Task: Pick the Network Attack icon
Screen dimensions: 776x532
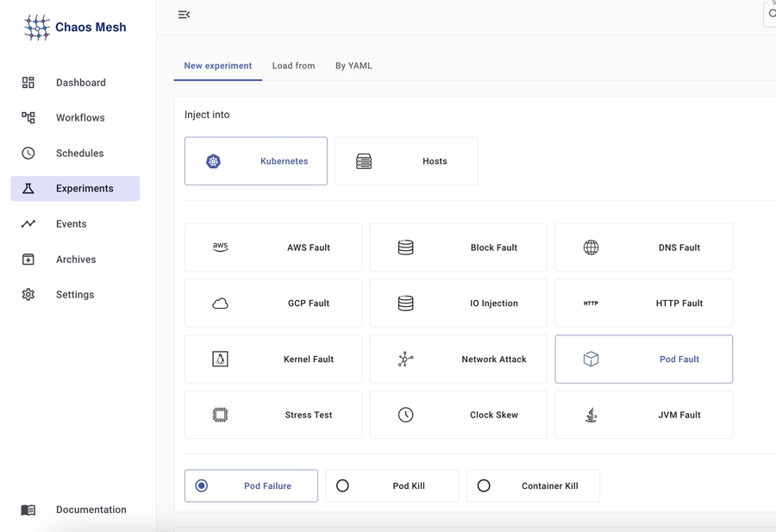Action: click(x=405, y=360)
